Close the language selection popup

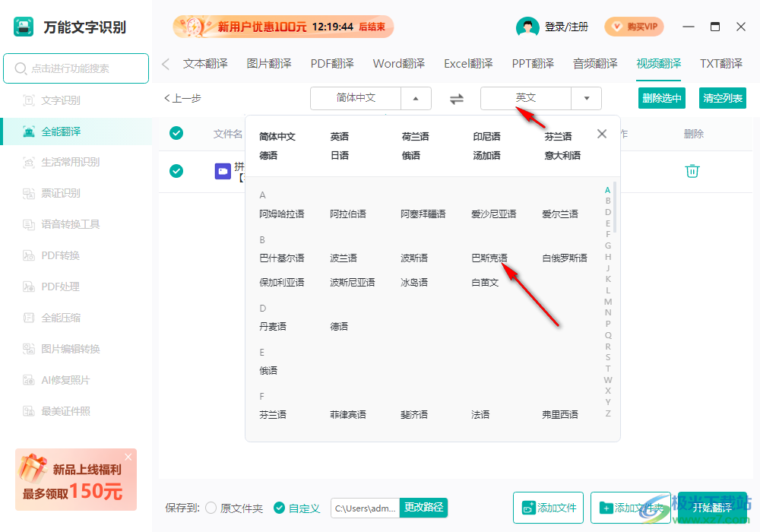pyautogui.click(x=601, y=134)
